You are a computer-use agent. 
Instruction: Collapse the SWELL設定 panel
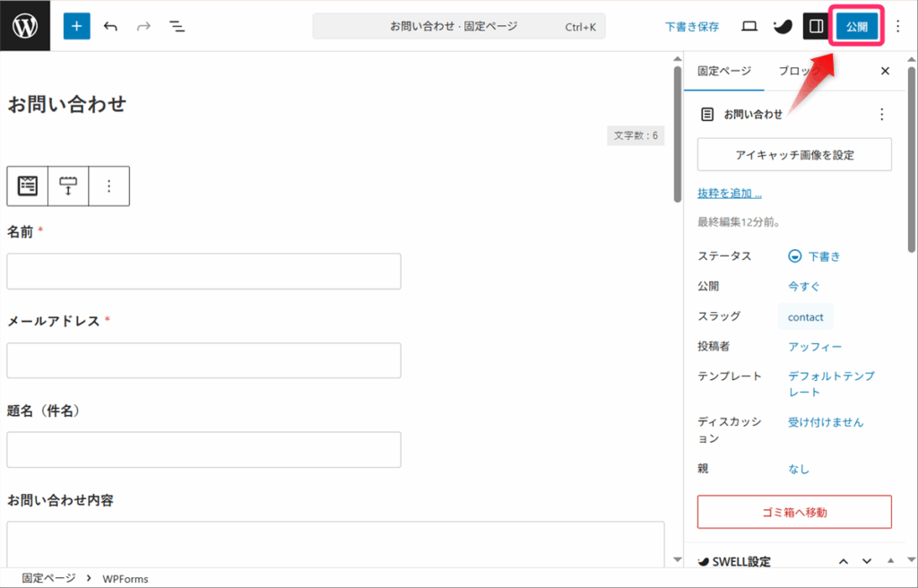click(x=890, y=561)
